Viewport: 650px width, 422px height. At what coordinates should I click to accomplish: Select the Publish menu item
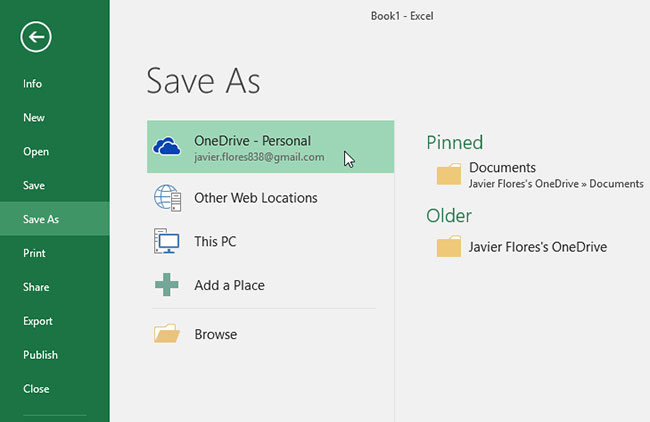[55, 355]
